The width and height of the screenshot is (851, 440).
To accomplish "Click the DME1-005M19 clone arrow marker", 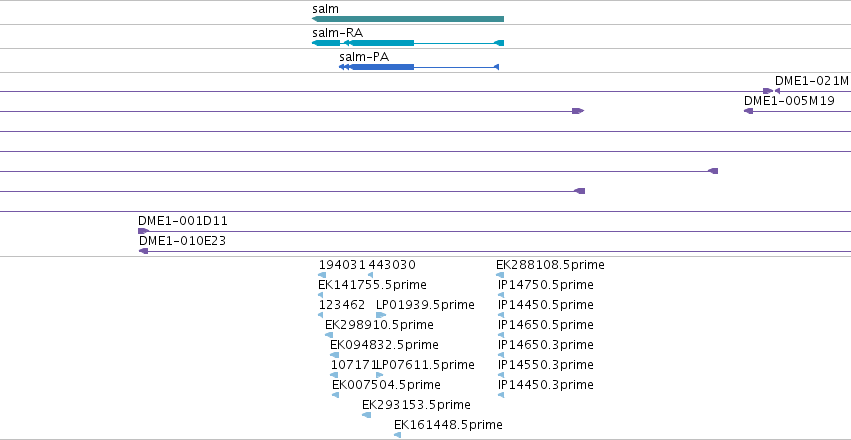I will point(748,111).
